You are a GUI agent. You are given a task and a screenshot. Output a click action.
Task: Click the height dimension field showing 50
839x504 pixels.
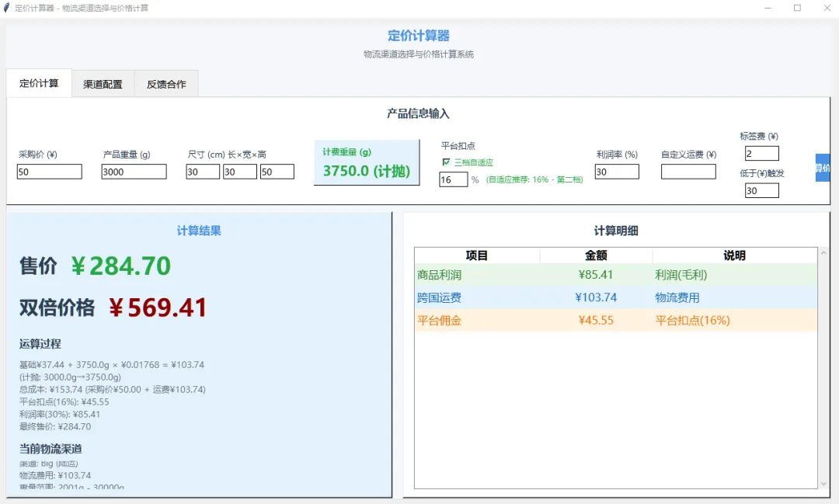pos(277,172)
